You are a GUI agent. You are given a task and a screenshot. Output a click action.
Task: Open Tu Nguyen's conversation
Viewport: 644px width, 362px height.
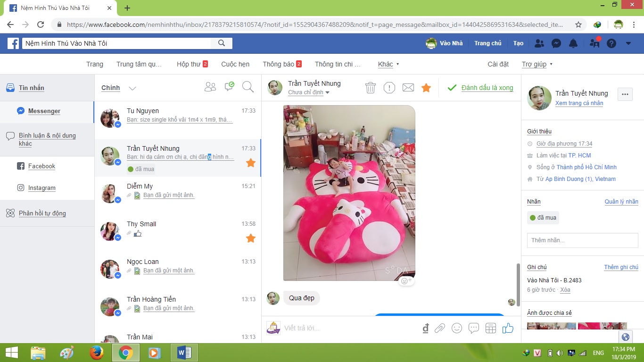pyautogui.click(x=178, y=120)
